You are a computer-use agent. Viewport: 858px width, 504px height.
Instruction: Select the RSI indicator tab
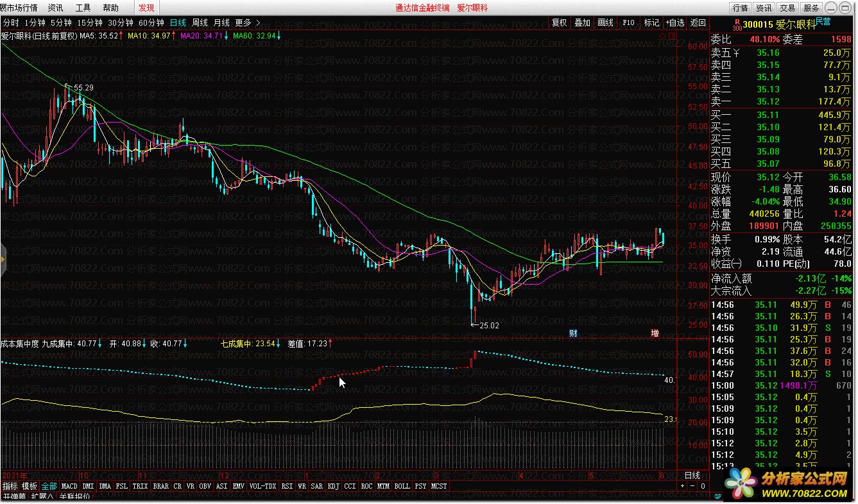point(287,486)
